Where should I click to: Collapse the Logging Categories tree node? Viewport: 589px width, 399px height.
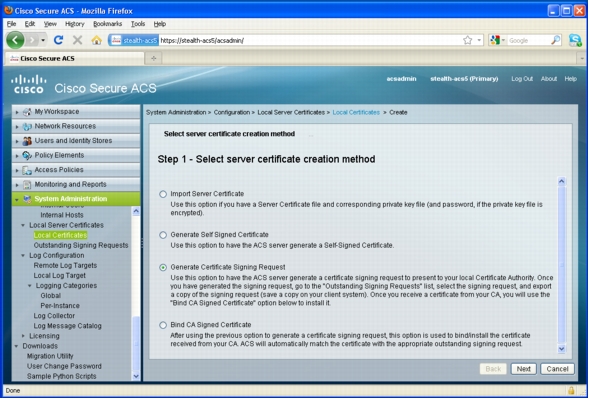click(30, 286)
